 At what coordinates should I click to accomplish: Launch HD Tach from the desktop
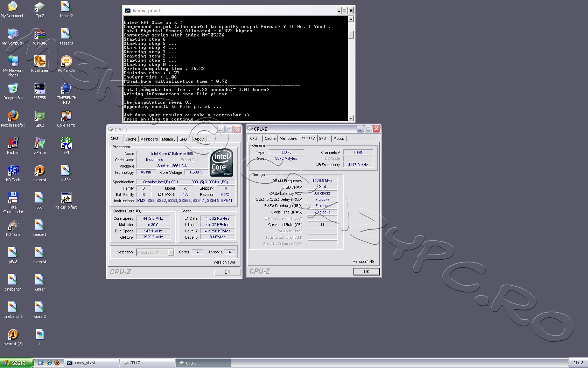13,173
